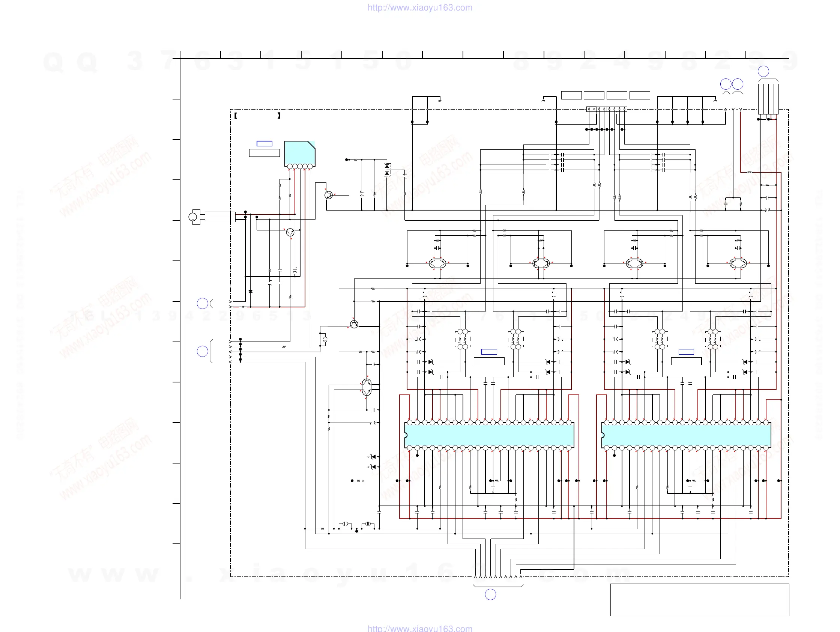Click the upper blue circle on left edge

pos(203,303)
